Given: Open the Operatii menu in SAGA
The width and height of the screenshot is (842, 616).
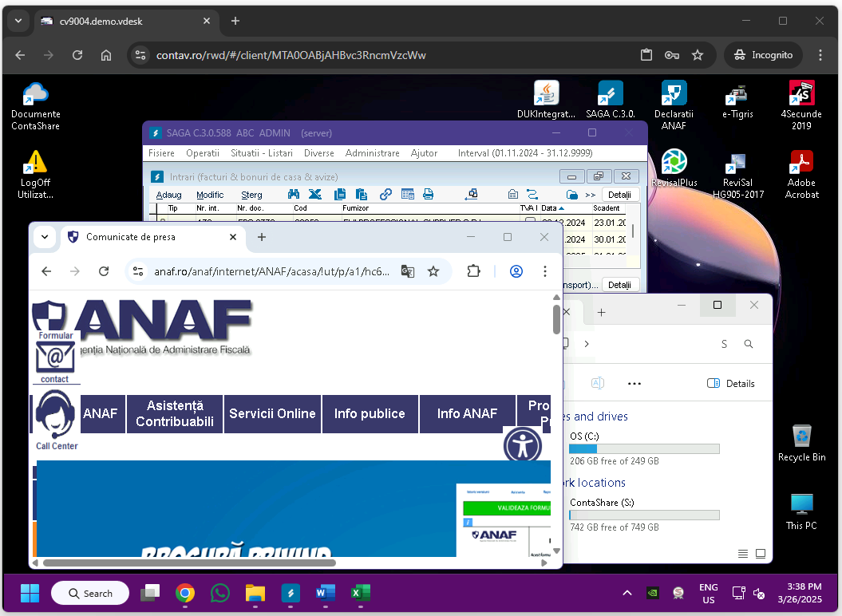Looking at the screenshot, I should tap(203, 153).
